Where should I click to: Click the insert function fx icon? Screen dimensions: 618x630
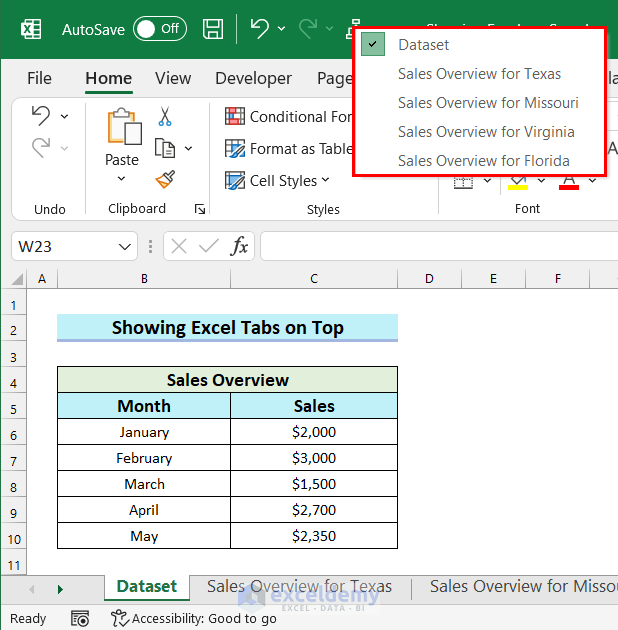tap(239, 246)
